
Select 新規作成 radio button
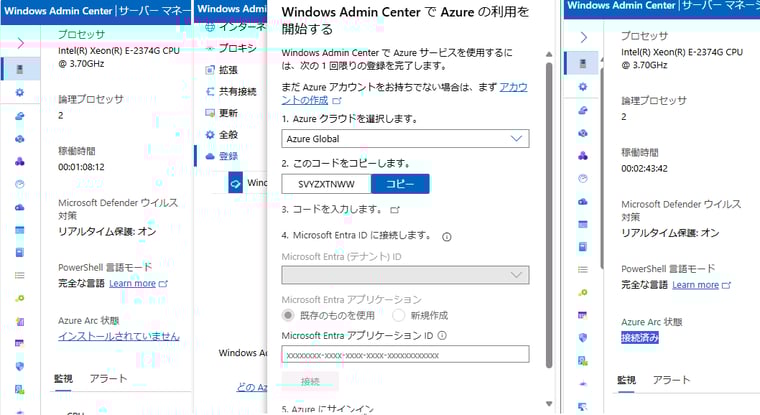coord(398,316)
